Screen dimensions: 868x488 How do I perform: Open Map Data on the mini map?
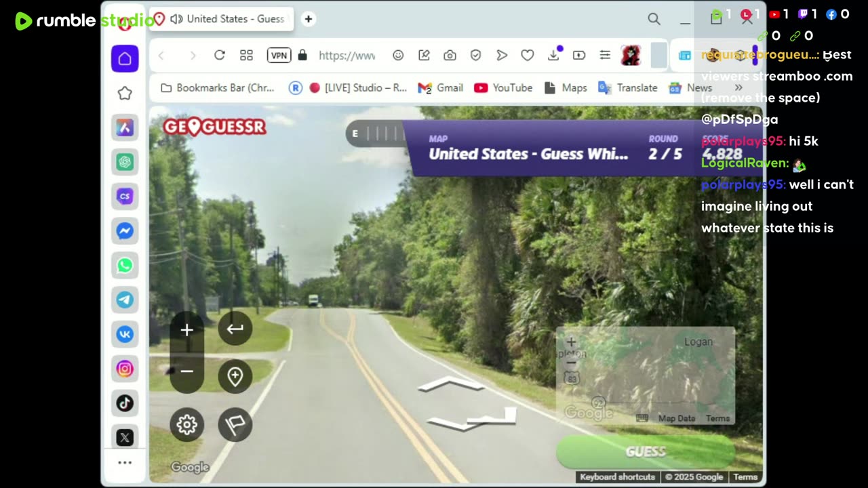click(x=677, y=418)
